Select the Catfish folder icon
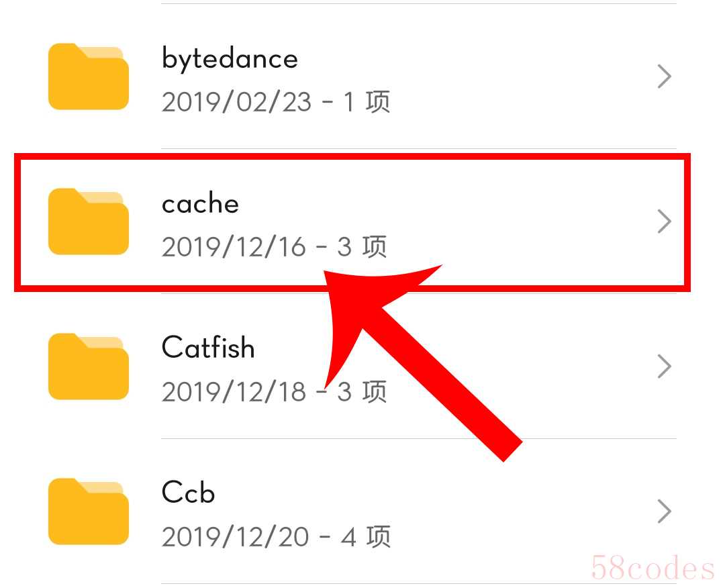The width and height of the screenshot is (725, 588). click(x=89, y=366)
